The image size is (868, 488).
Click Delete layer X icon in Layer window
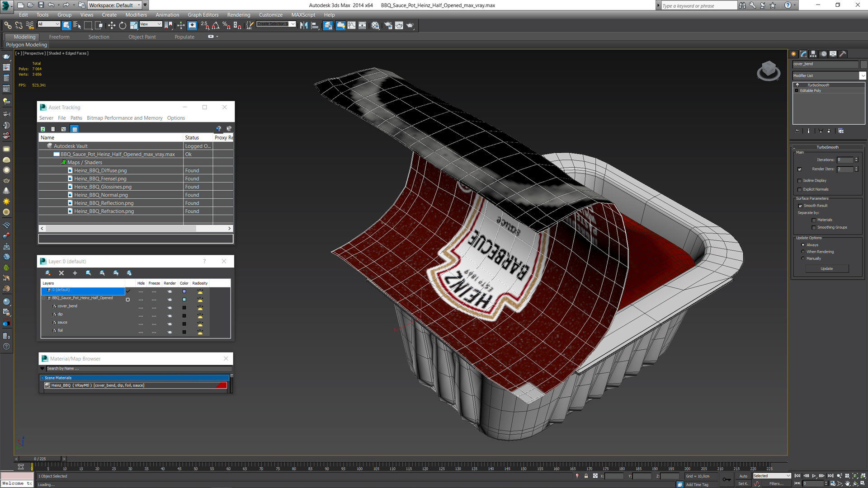coord(61,273)
